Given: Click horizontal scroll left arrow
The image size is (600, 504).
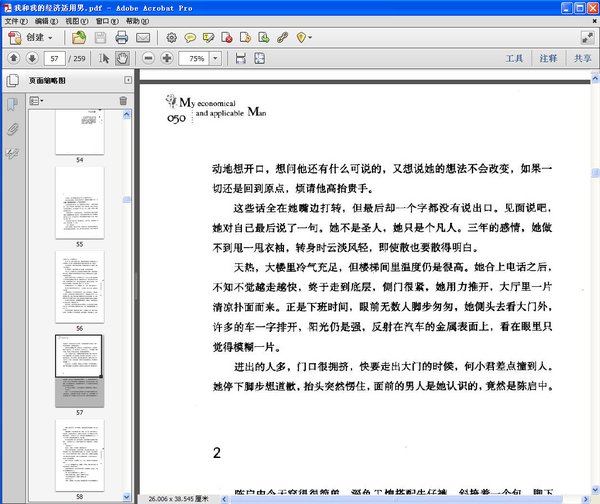Looking at the screenshot, I should click(x=224, y=499).
